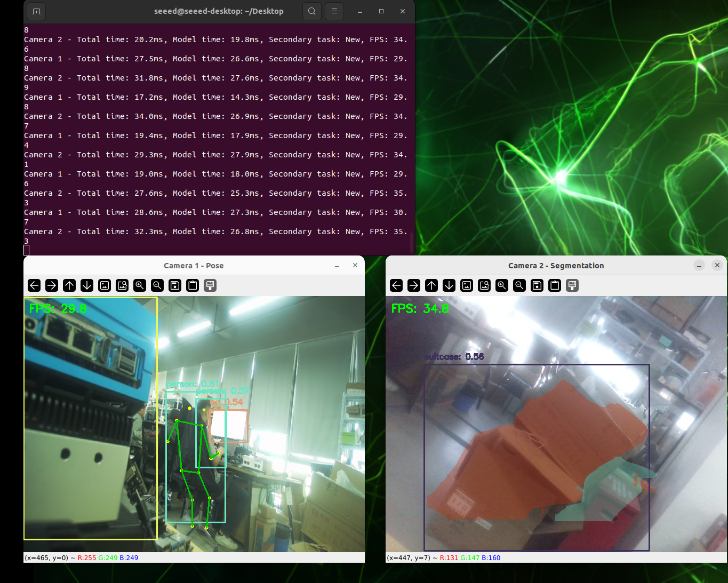The image size is (728, 583).
Task: Click zoom-to-fit icon in Camera 2 Segmentation
Action: click(x=484, y=285)
